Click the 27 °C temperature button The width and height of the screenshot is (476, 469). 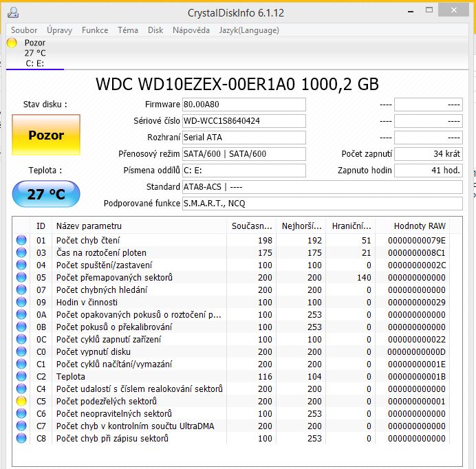(x=46, y=194)
